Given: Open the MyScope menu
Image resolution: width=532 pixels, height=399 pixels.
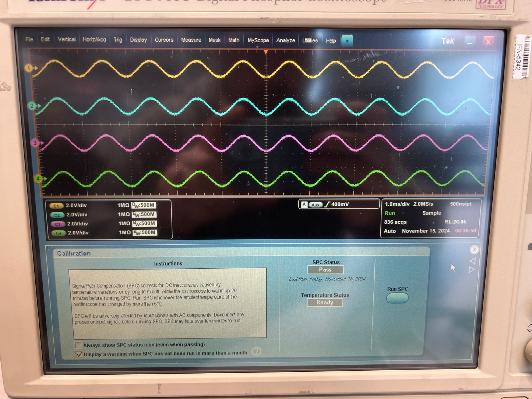Looking at the screenshot, I should coord(258,40).
